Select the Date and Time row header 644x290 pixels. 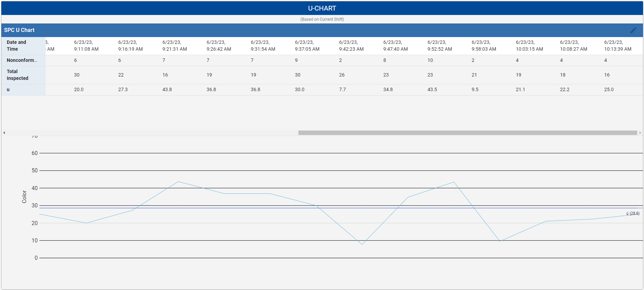click(x=16, y=46)
